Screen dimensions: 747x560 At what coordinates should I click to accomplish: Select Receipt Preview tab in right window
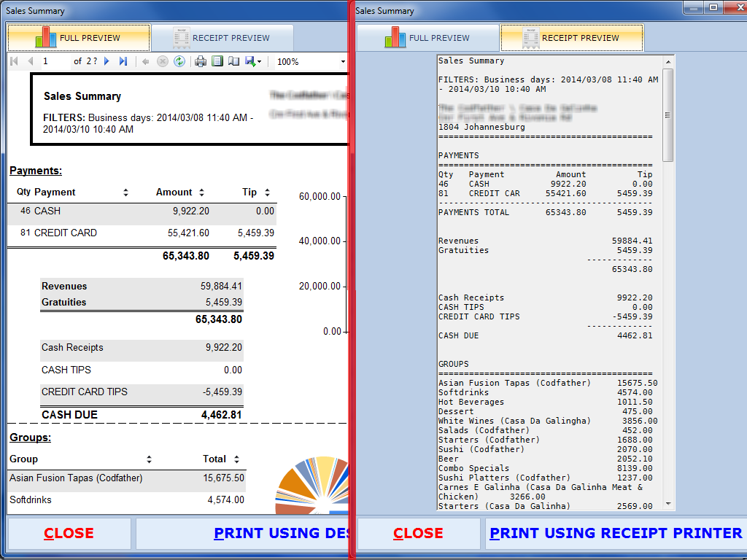click(x=573, y=38)
